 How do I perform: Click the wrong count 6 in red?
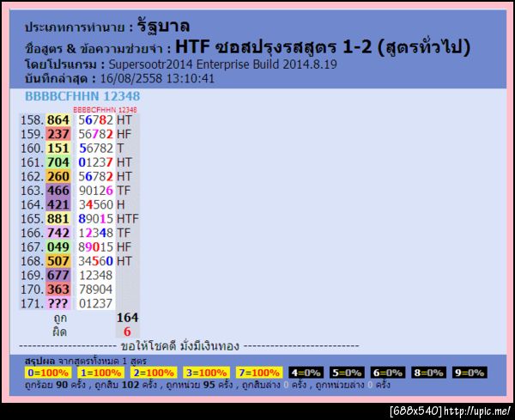(127, 332)
